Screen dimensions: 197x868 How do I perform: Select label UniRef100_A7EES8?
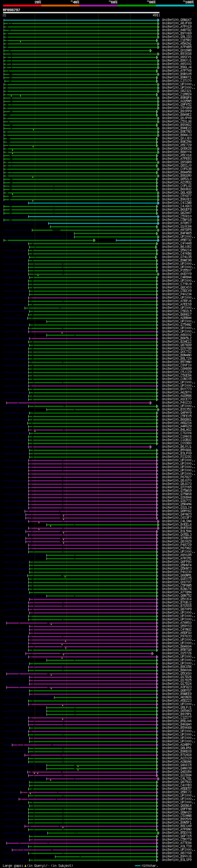(177, 304)
